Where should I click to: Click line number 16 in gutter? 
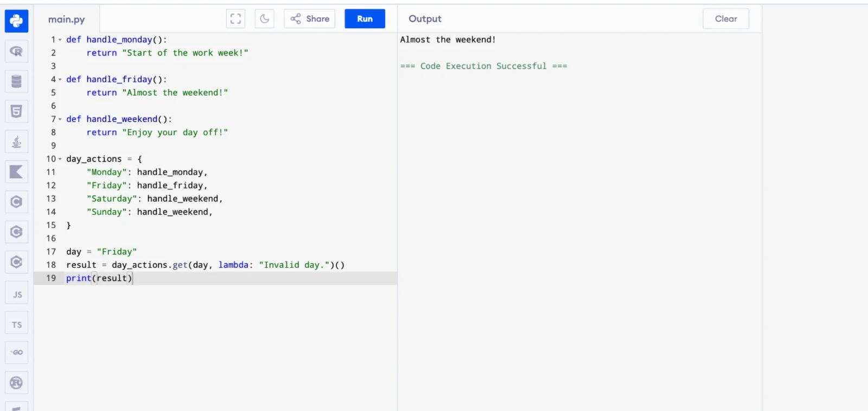[x=51, y=239]
